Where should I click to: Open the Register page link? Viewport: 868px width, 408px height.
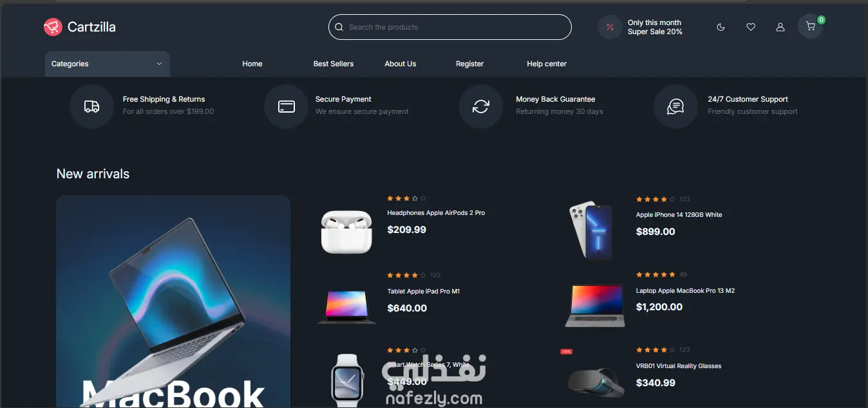pos(469,64)
